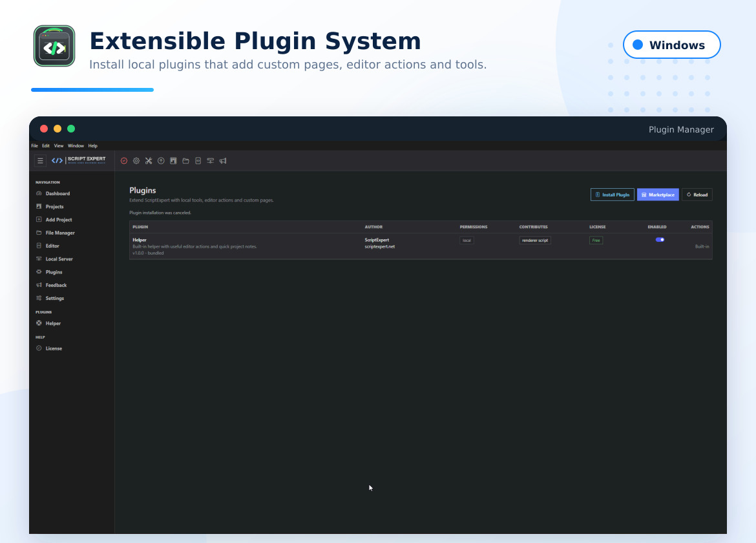Click the 'Free' license tag
This screenshot has height=543, width=756.
596,240
